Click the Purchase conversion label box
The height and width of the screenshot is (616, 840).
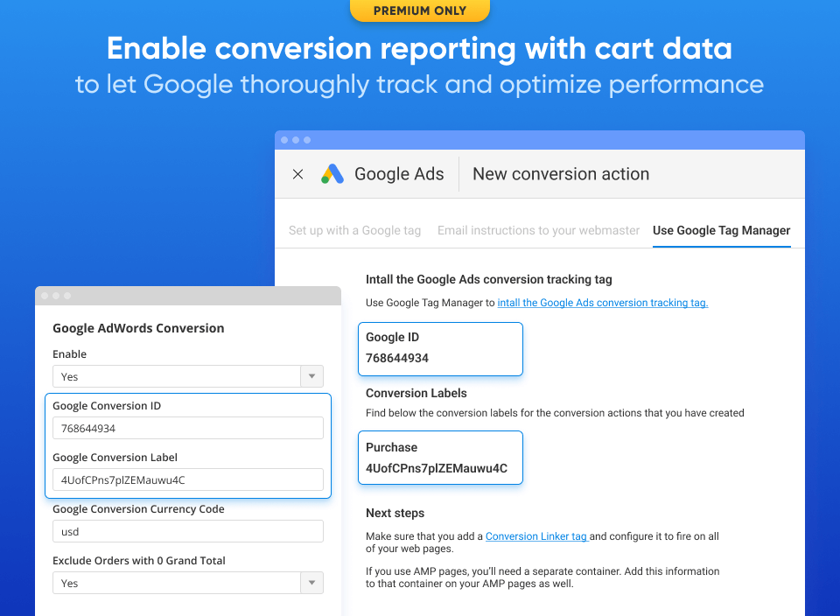[x=440, y=458]
